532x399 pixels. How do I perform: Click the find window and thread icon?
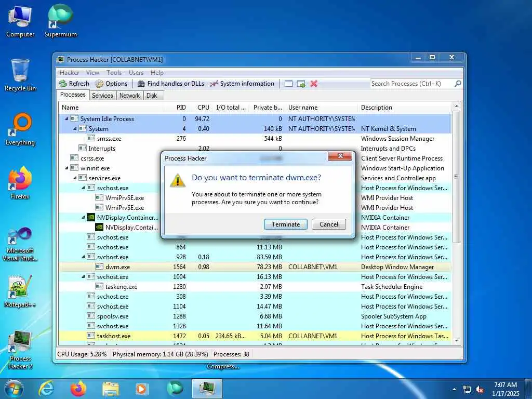[x=301, y=84]
